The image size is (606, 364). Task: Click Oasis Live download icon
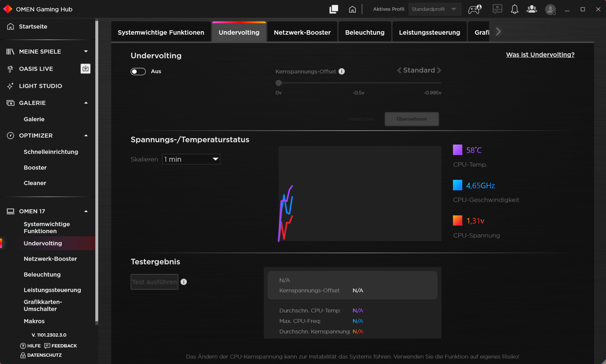point(85,69)
